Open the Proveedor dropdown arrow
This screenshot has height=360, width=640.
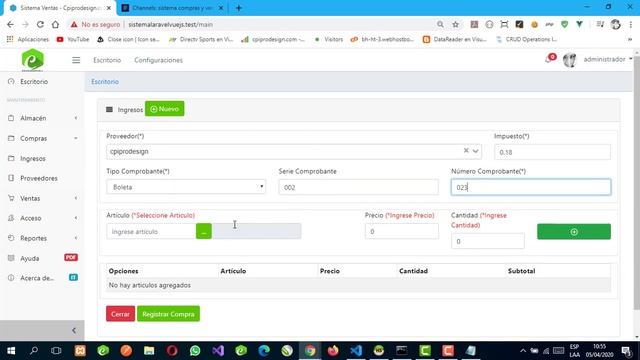[476, 151]
